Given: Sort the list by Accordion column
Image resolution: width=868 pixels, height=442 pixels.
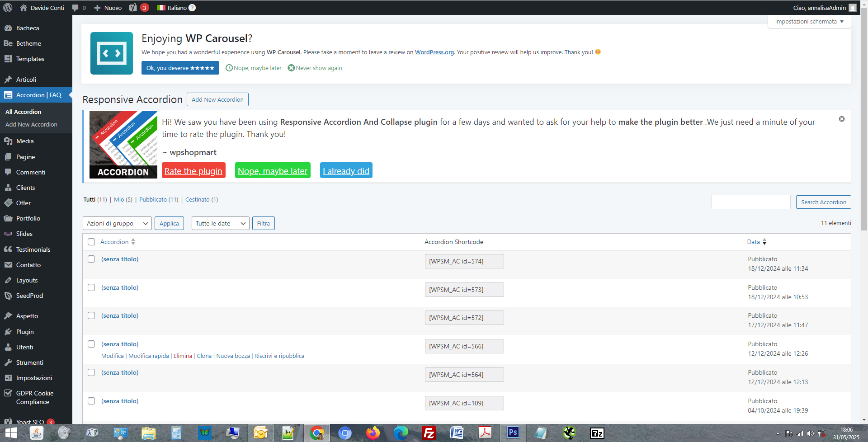Looking at the screenshot, I should pos(118,242).
